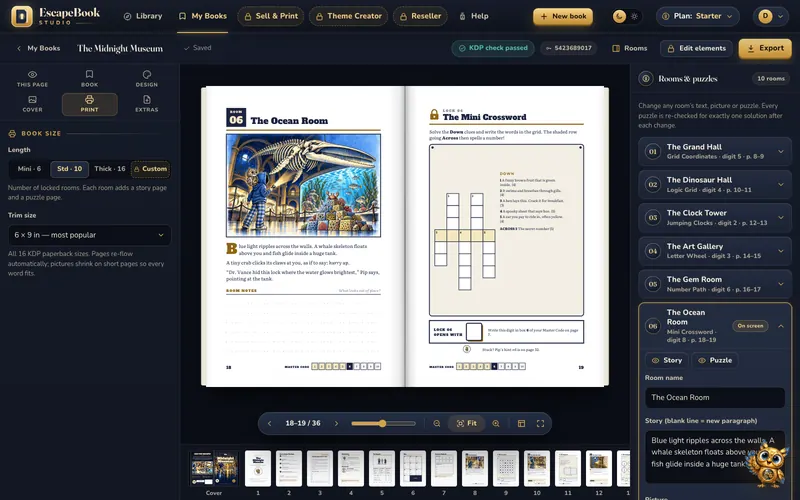
Task: Fit the book to view
Action: point(466,423)
